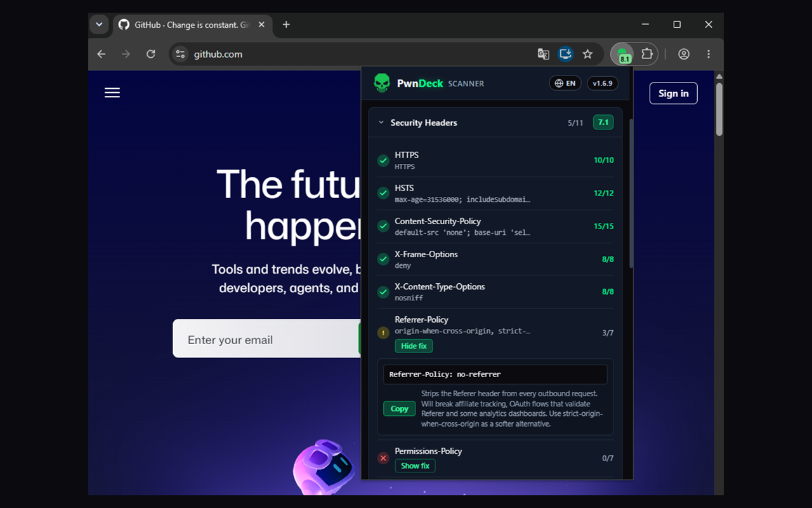Click the Permissions-Policy red fail icon
Image resolution: width=812 pixels, height=508 pixels.
pyautogui.click(x=383, y=458)
